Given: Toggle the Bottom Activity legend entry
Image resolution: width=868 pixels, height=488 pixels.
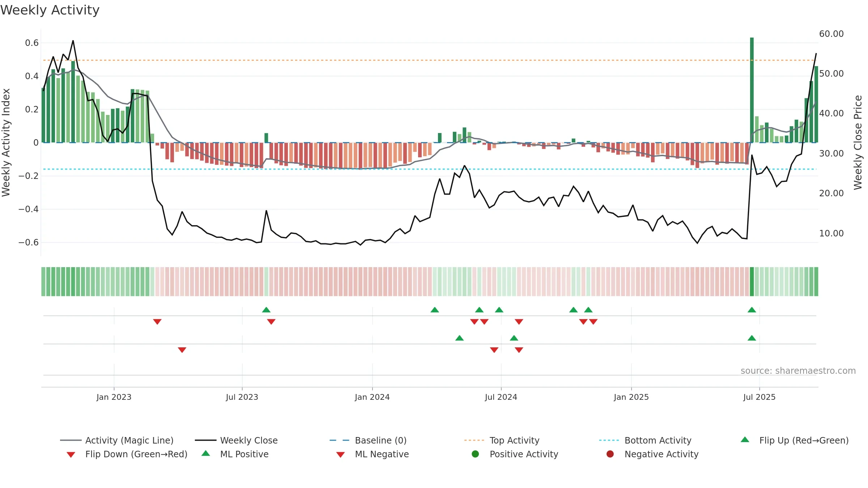Looking at the screenshot, I should 645,440.
